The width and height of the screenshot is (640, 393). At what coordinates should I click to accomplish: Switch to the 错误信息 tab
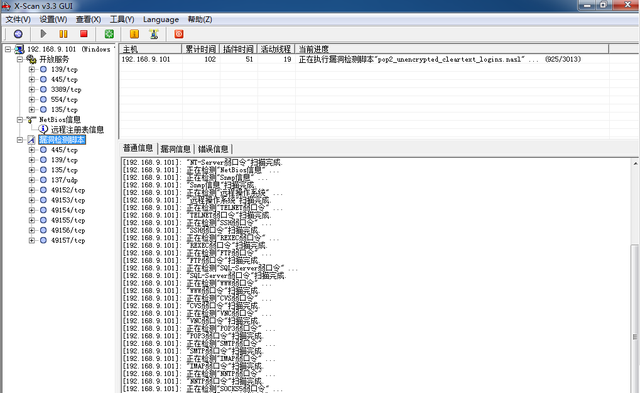tap(213, 149)
